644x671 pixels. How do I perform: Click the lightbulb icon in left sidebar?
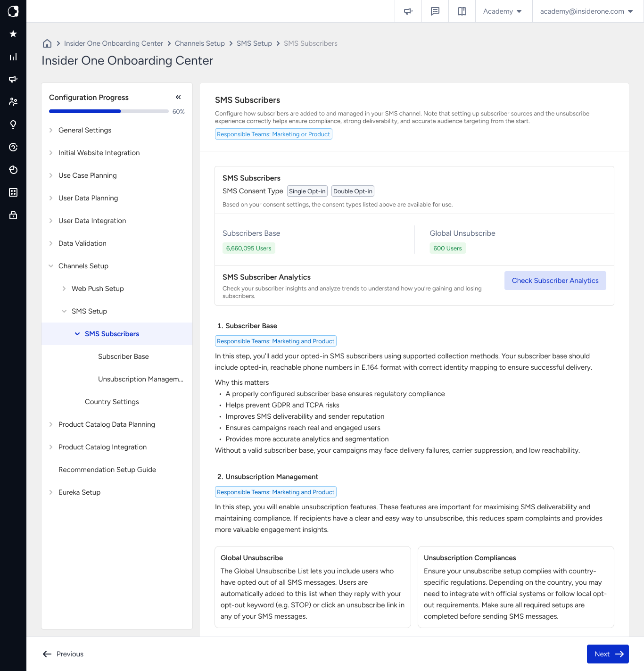[13, 124]
